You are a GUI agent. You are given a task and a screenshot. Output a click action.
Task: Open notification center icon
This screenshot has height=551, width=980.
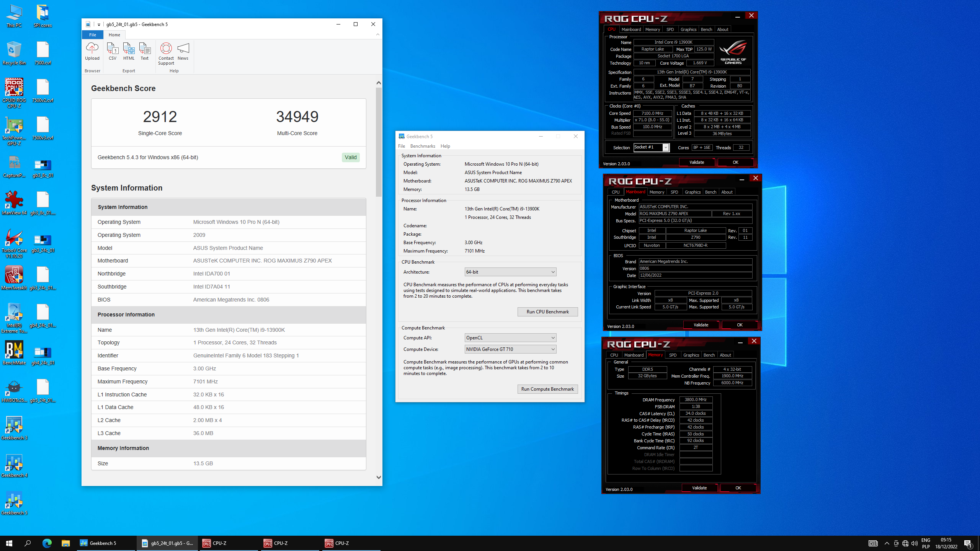(x=968, y=543)
